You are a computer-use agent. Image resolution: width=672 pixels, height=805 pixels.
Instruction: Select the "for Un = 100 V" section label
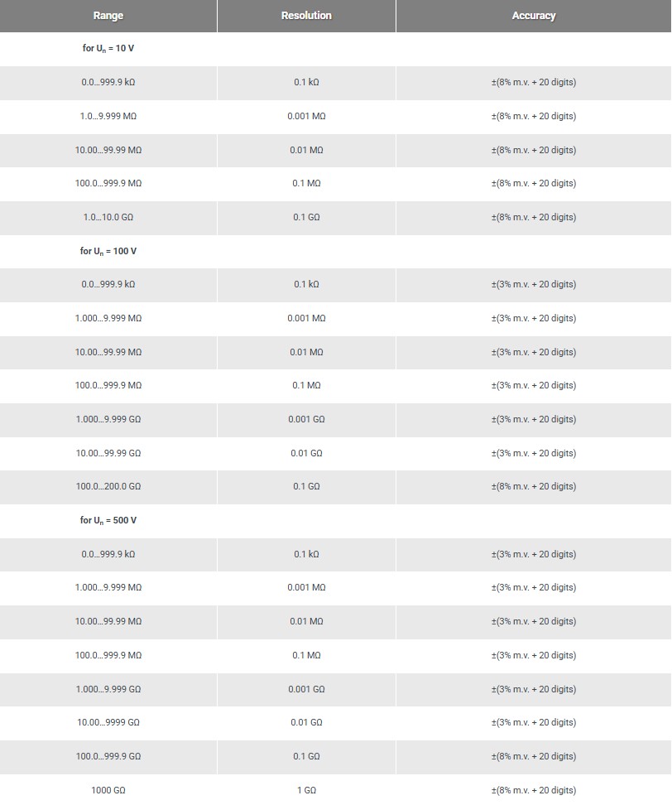point(108,251)
